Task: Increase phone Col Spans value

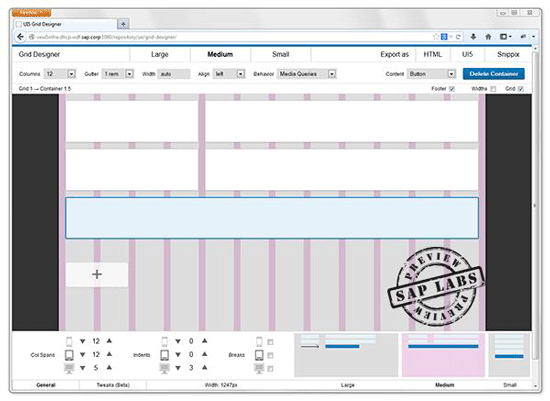Action: (x=109, y=341)
